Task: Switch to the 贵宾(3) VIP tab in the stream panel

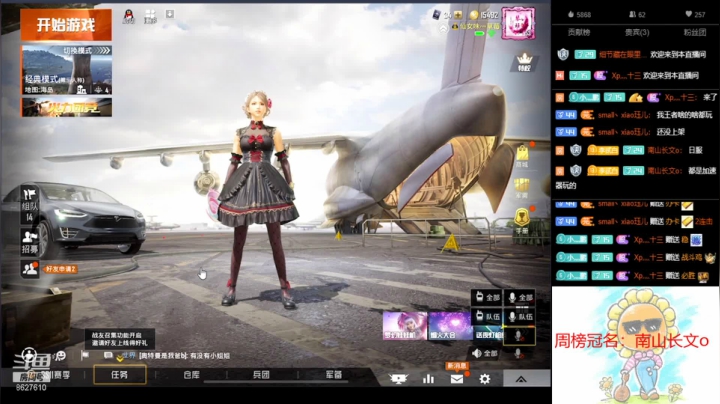Action: 637,33
